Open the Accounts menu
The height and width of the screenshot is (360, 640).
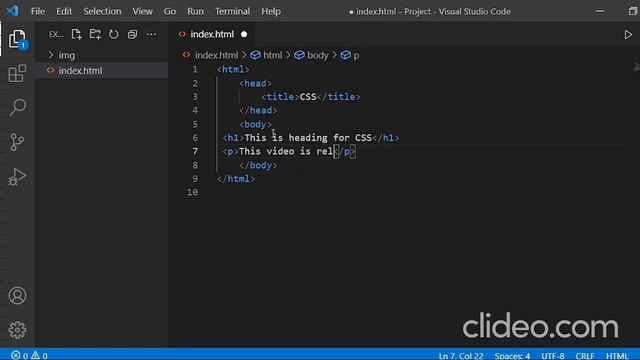(x=17, y=296)
